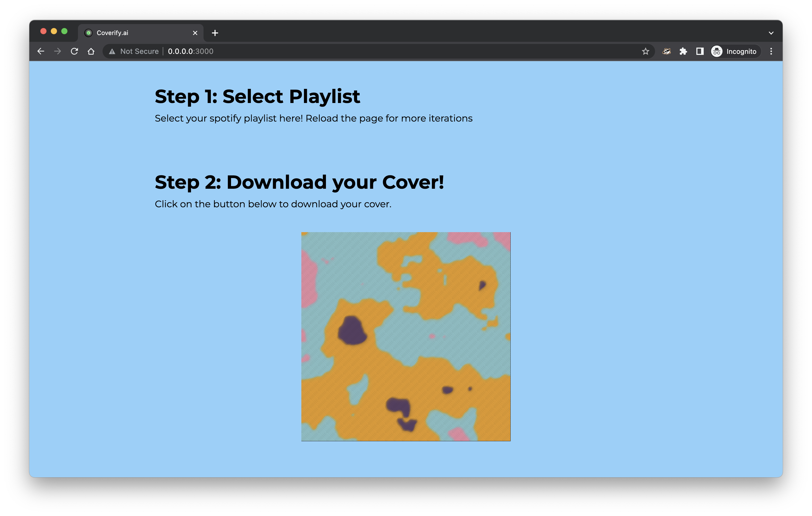Image resolution: width=812 pixels, height=516 pixels.
Task: Reload the Coverify.ai page
Action: tap(75, 51)
